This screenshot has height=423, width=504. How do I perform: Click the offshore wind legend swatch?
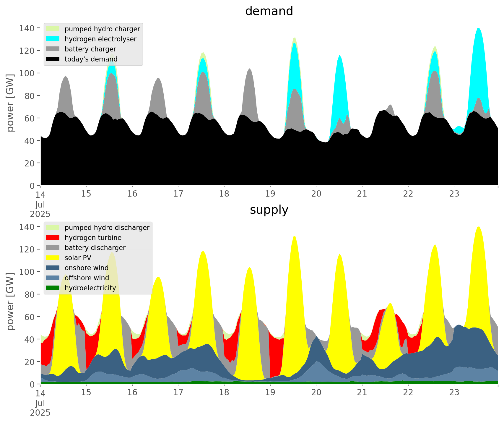point(53,278)
